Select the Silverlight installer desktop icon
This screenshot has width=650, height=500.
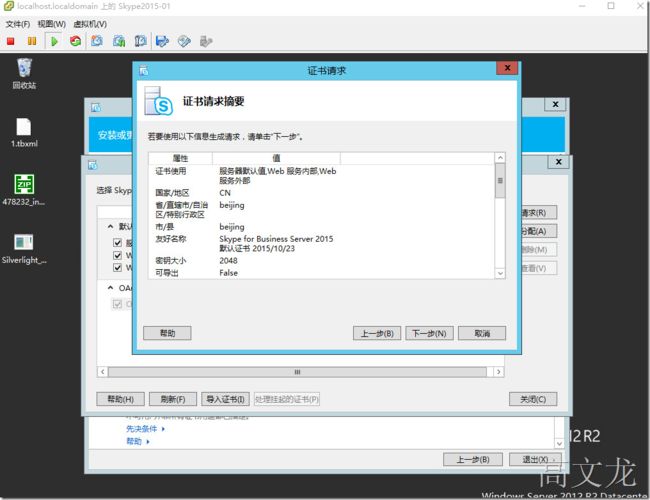[24, 249]
